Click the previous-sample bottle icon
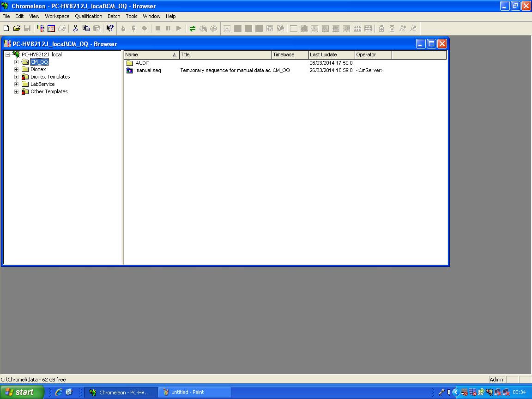Screen dimensions: 532x399 pos(381,29)
